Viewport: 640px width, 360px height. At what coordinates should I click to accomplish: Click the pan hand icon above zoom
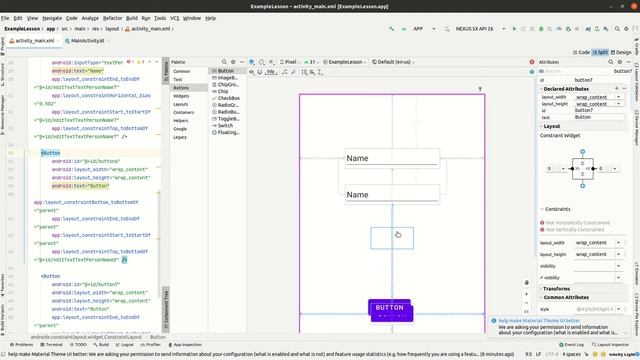(527, 282)
